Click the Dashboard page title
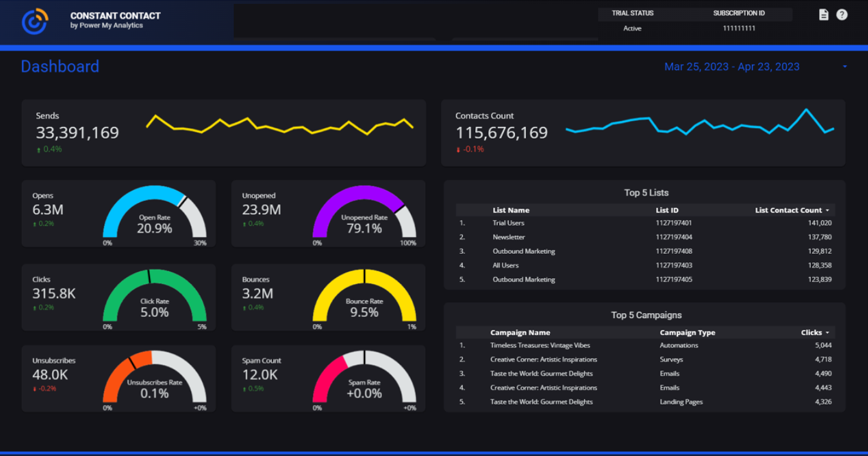868x456 pixels. (60, 66)
